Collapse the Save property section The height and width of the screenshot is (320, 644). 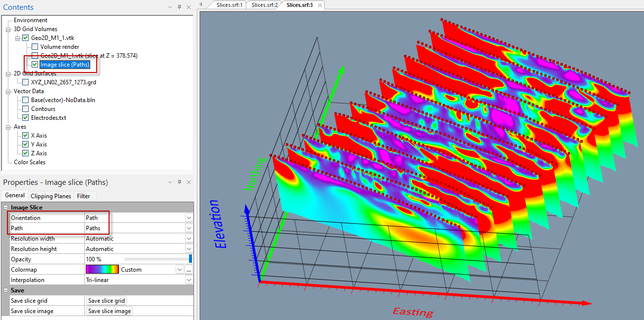(x=5, y=290)
